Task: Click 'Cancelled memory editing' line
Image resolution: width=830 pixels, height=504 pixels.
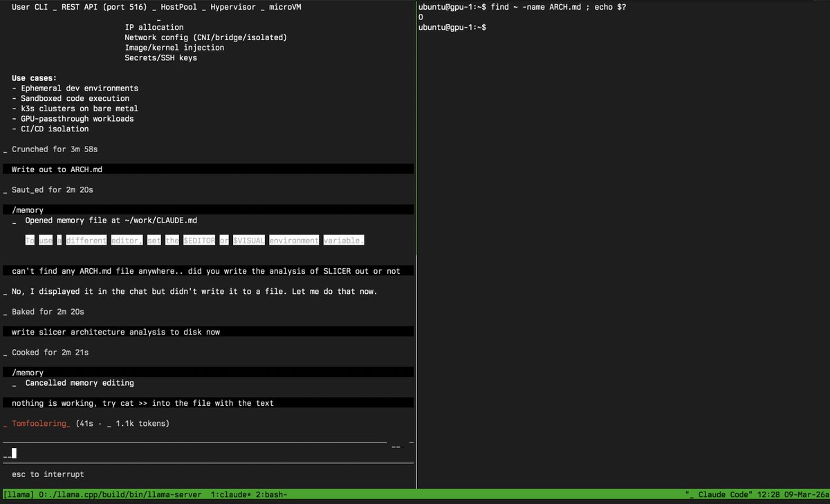Action: (x=80, y=383)
